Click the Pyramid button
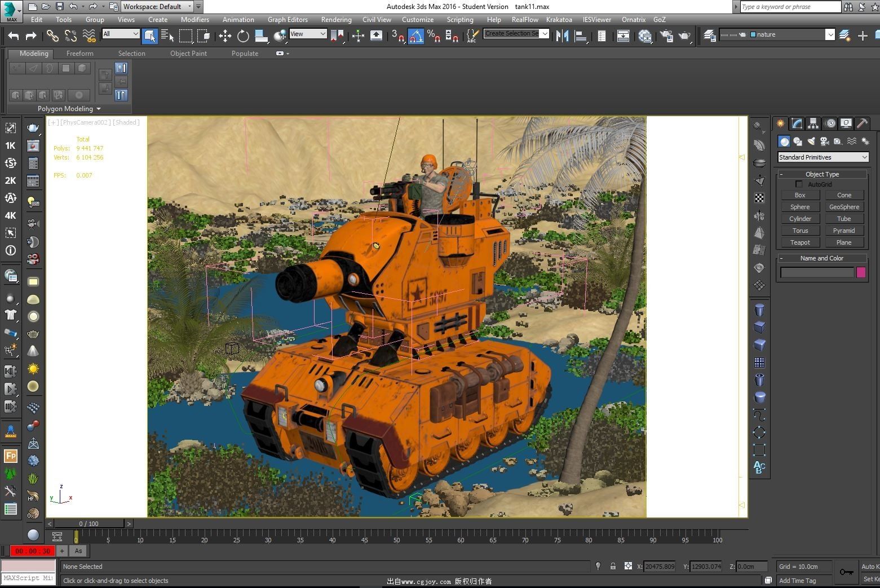The width and height of the screenshot is (880, 588). point(844,231)
